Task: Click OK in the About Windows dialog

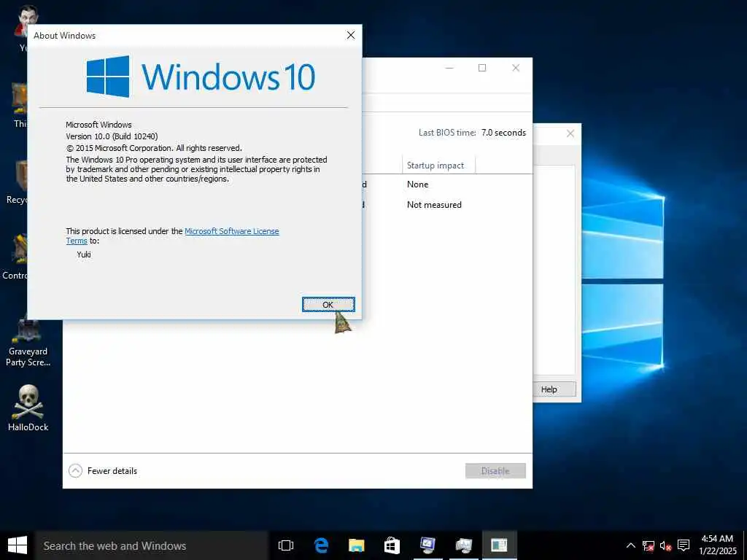Action: pyautogui.click(x=328, y=305)
